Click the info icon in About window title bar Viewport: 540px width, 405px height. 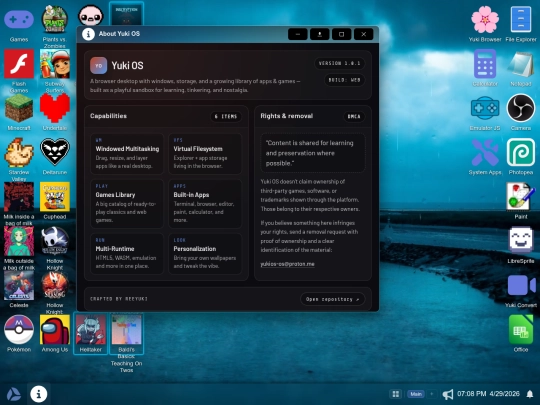[88, 34]
